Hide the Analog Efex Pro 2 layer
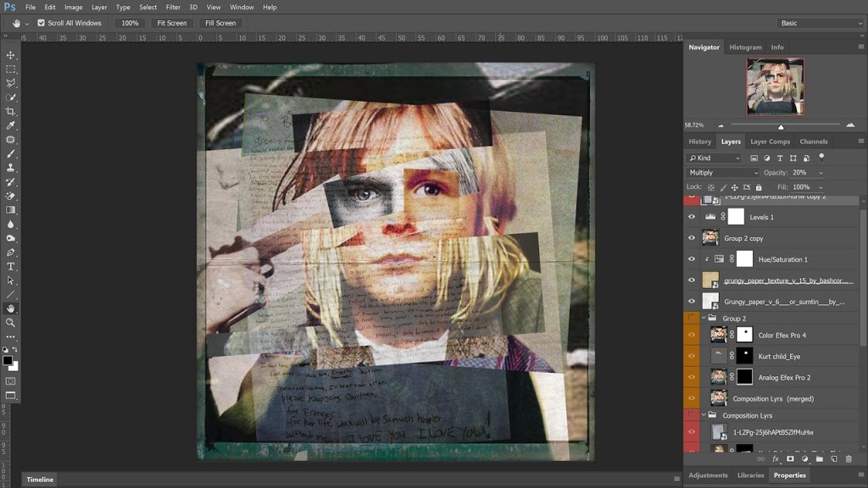Image resolution: width=868 pixels, height=488 pixels. click(x=692, y=377)
